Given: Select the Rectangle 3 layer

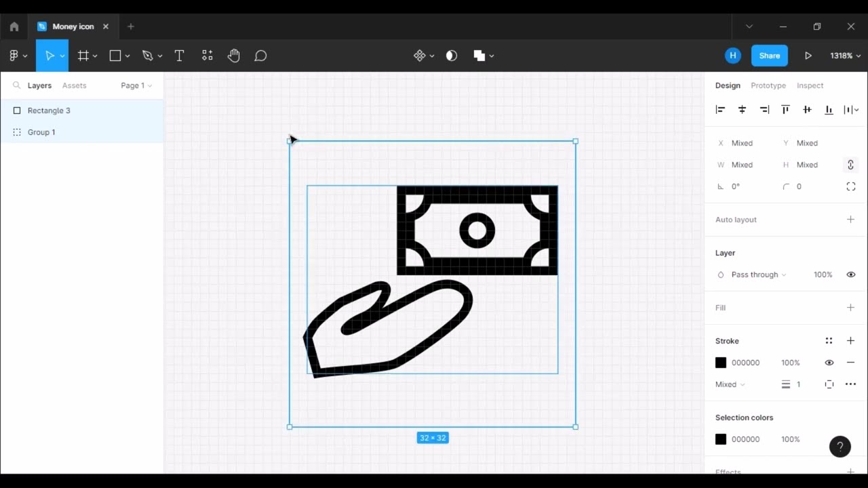Looking at the screenshot, I should click(81, 110).
